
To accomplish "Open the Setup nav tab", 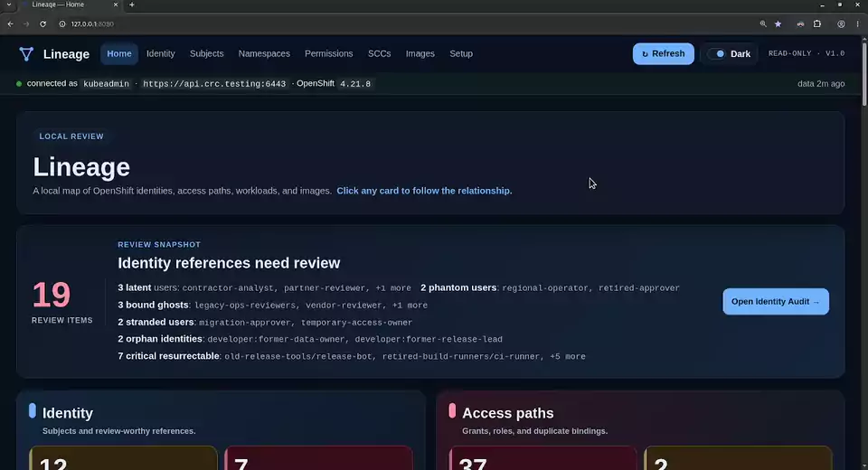I will [460, 53].
